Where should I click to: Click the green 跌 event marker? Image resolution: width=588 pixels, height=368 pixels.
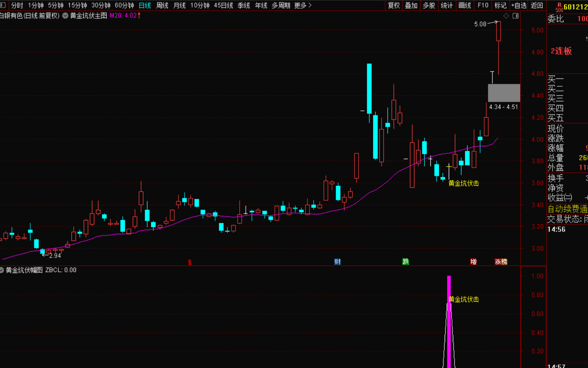coord(405,262)
